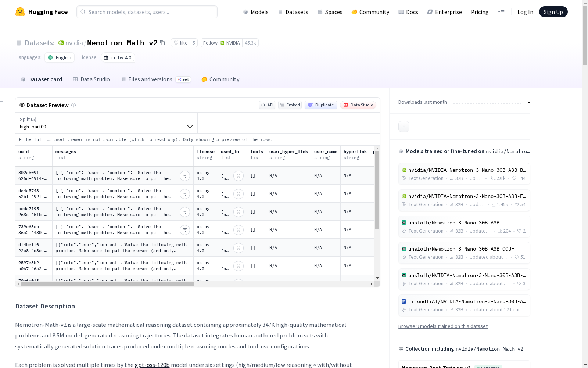Follow NVIDIA organization
This screenshot has height=368, width=588.
tap(222, 43)
